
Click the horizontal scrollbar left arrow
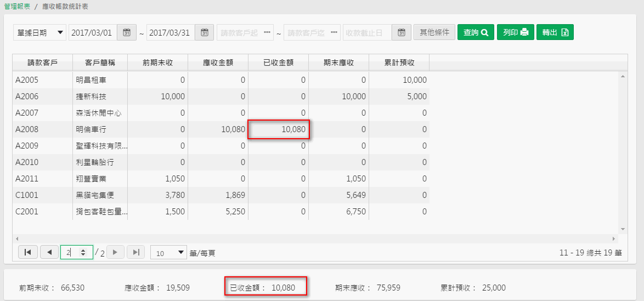click(16, 238)
